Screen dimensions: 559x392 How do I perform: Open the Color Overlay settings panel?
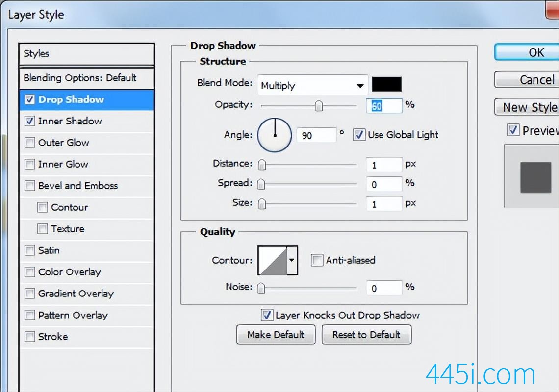pyautogui.click(x=70, y=272)
